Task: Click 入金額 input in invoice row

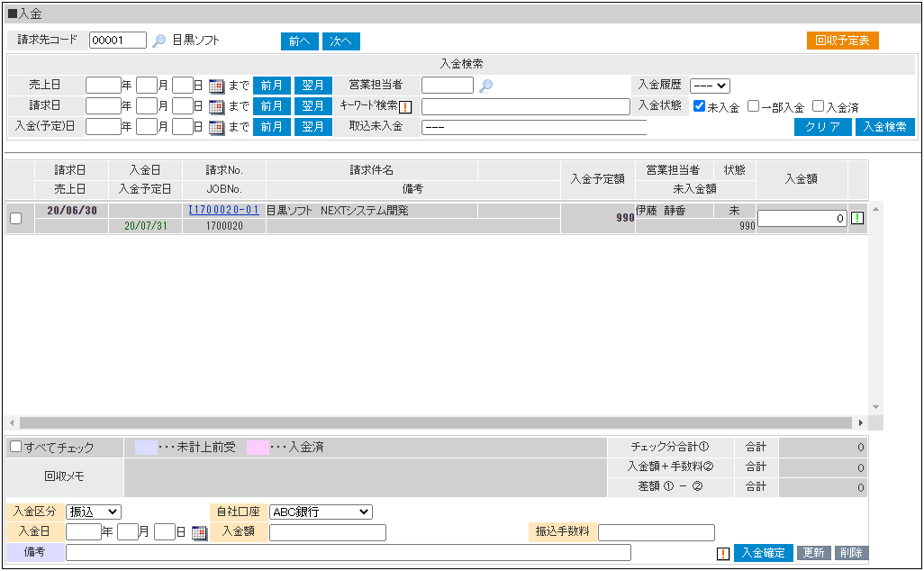Action: click(802, 219)
